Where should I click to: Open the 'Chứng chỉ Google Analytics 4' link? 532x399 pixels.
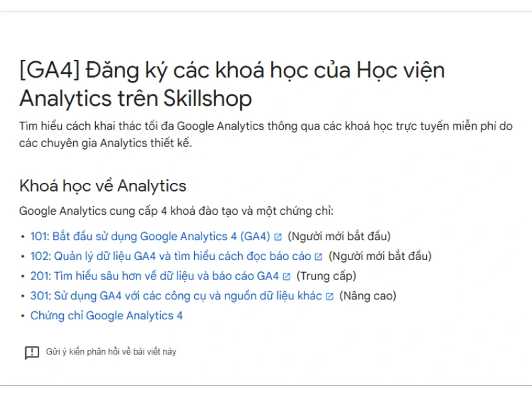coord(106,315)
